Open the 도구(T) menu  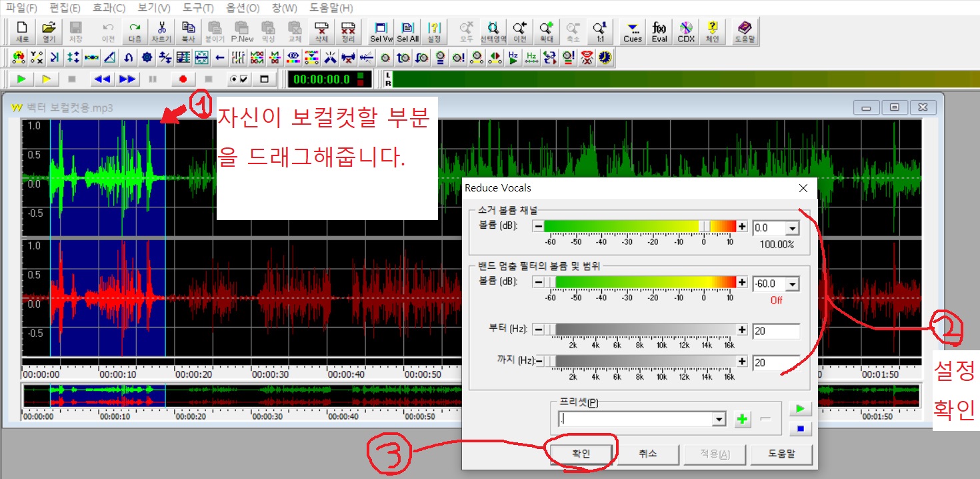tap(198, 8)
